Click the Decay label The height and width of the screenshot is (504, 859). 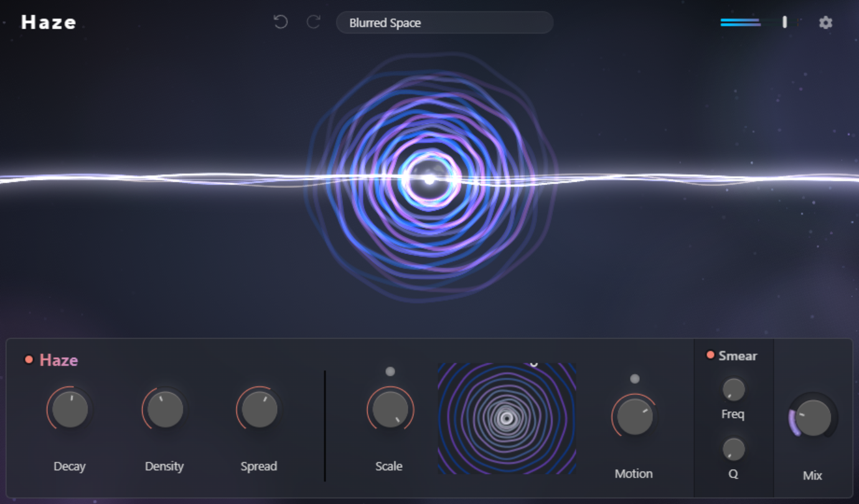tap(70, 466)
